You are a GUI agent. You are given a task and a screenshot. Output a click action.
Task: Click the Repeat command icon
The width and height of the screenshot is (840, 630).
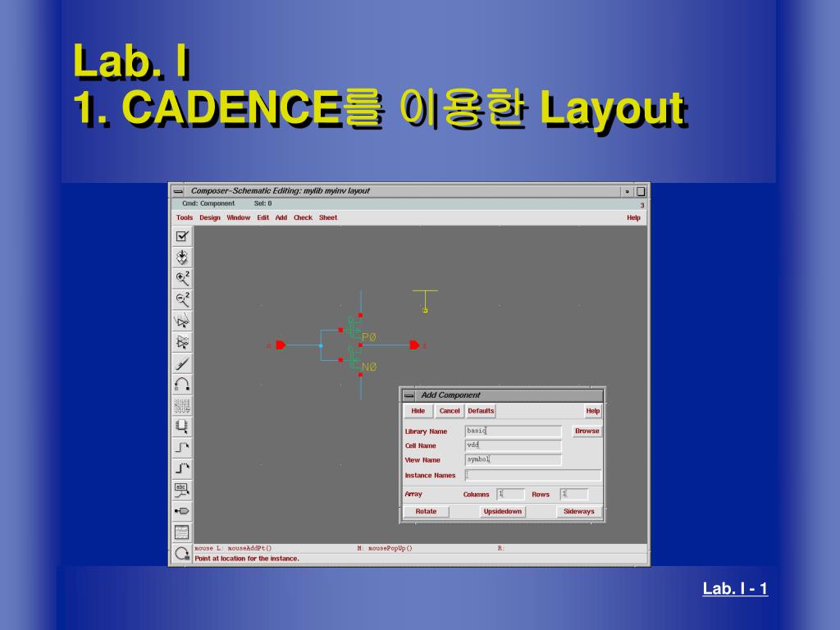click(x=182, y=554)
